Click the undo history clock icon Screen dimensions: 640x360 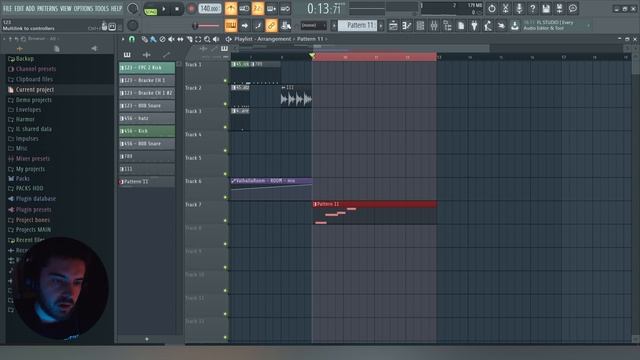tap(492, 9)
